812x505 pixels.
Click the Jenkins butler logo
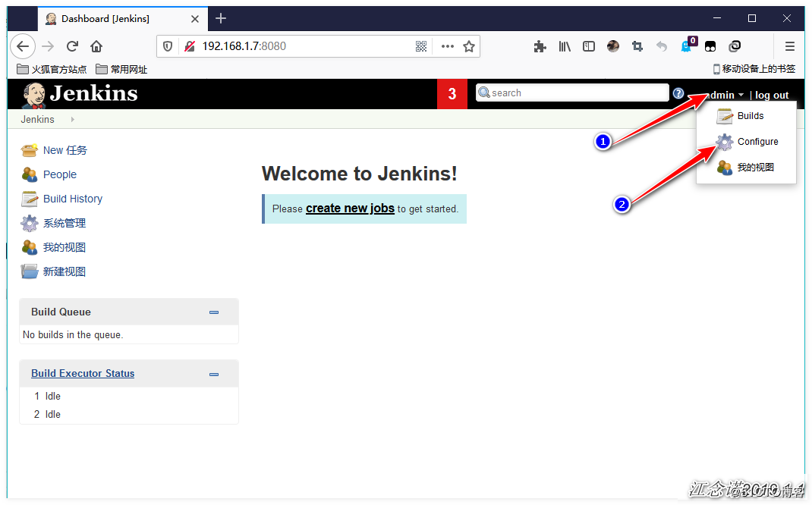(x=34, y=95)
